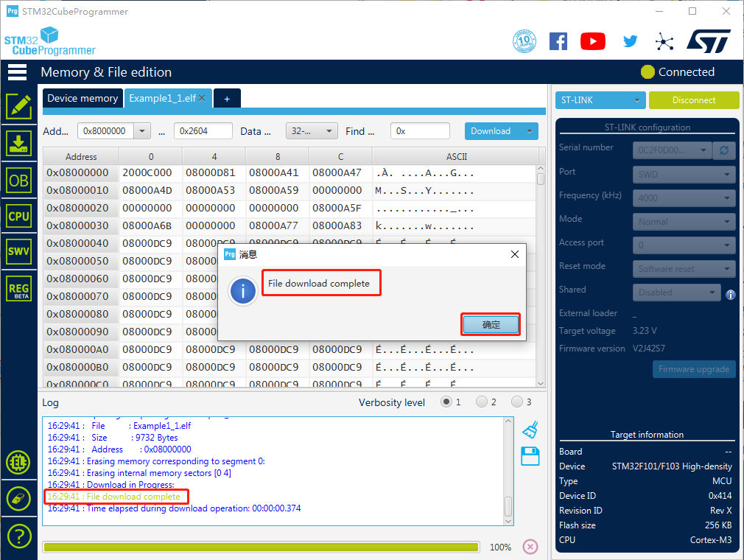Clear the log with broom icon

pos(530,430)
